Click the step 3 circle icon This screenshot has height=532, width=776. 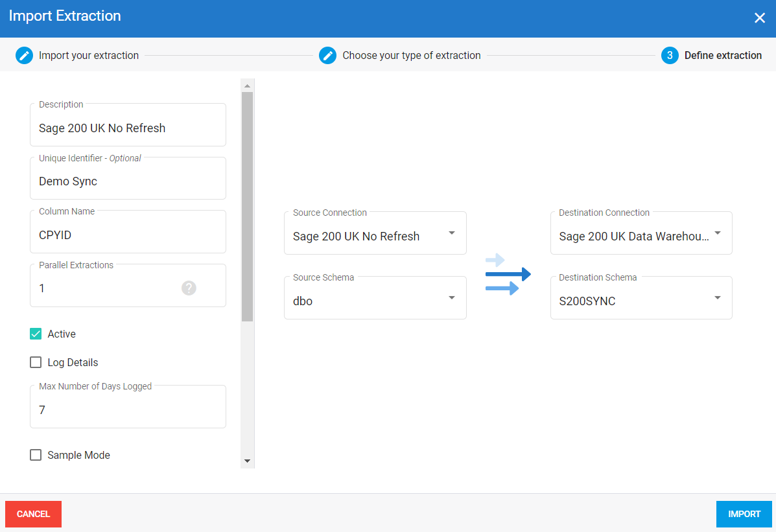coord(670,55)
